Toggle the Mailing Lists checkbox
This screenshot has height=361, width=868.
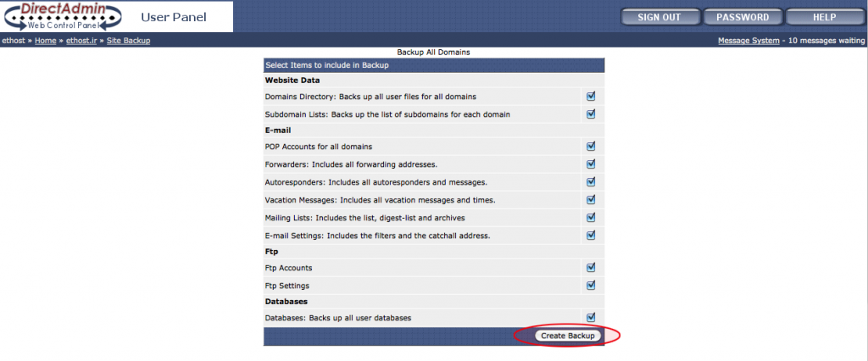591,217
